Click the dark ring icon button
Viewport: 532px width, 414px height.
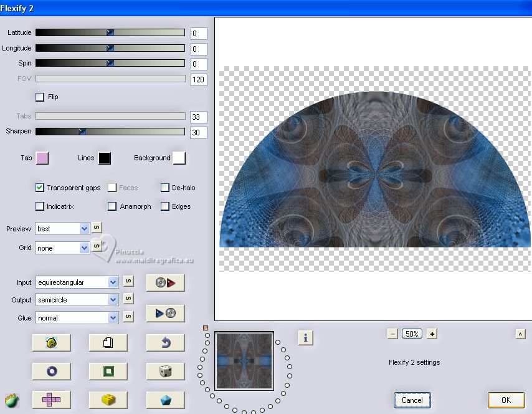(x=52, y=371)
